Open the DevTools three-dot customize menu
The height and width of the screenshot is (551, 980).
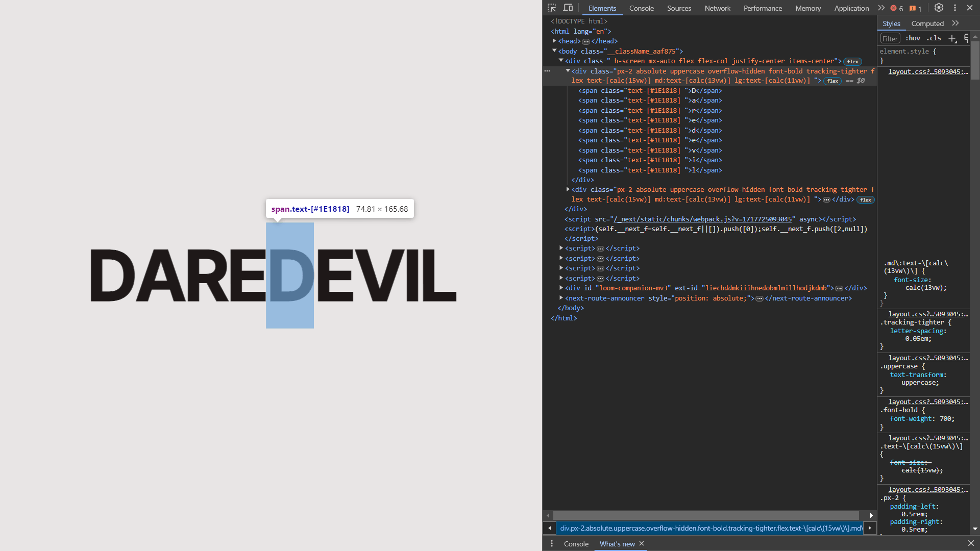tap(955, 8)
